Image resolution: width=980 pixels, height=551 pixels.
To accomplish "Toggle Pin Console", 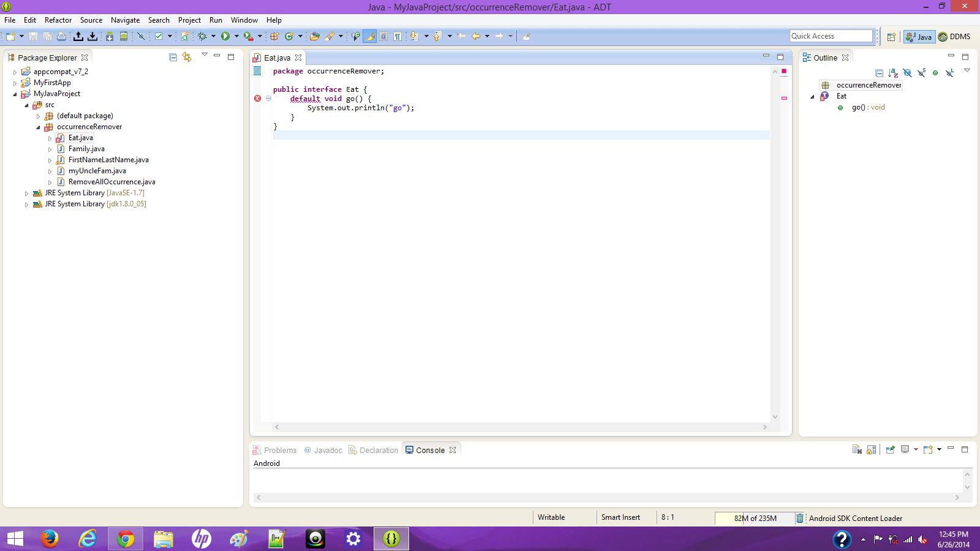I will click(890, 449).
